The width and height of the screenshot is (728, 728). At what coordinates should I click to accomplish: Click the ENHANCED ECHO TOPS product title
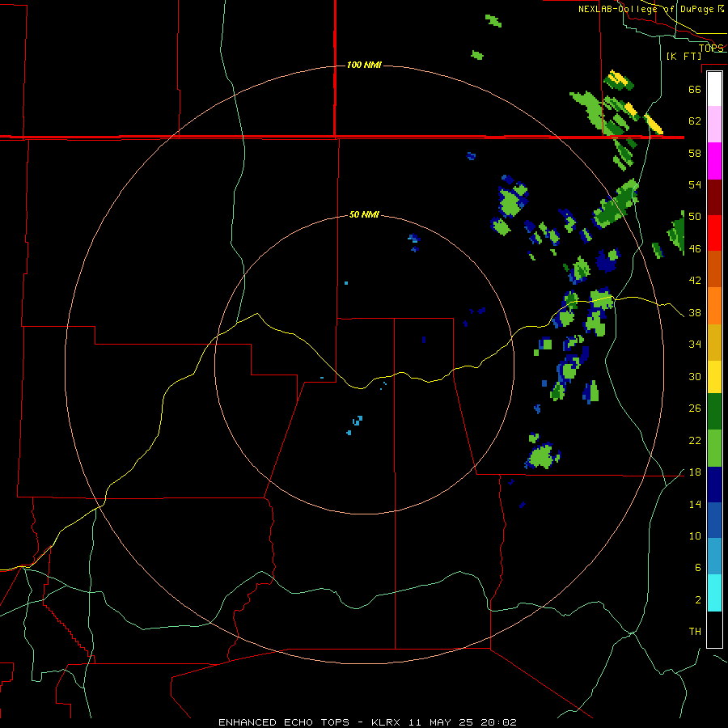(284, 722)
